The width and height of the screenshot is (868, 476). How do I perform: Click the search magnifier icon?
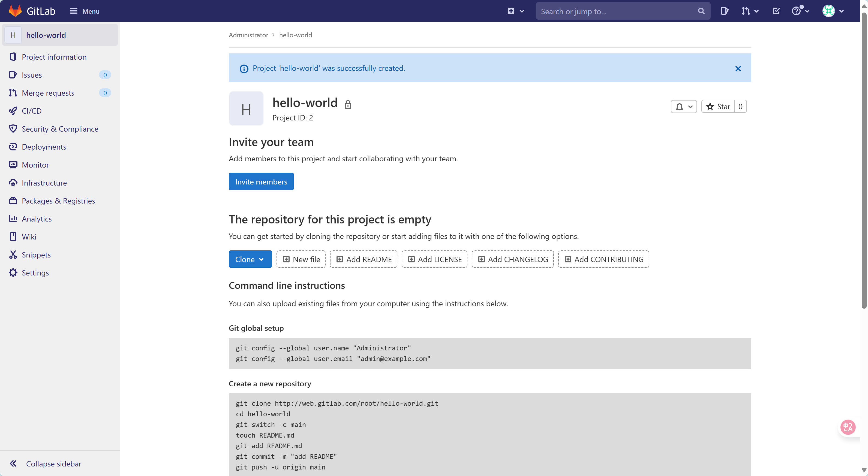701,11
